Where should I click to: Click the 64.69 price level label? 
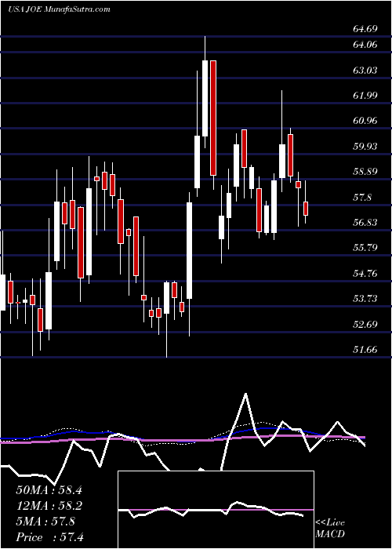coord(365,29)
